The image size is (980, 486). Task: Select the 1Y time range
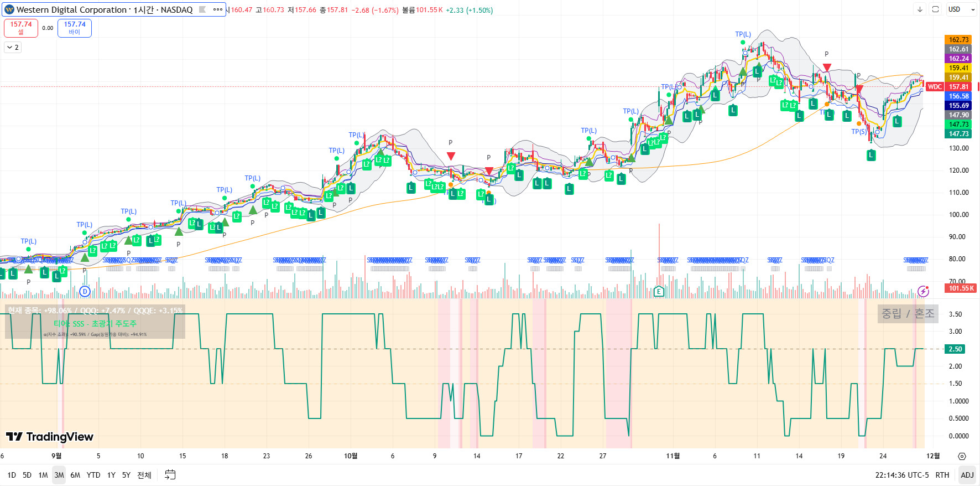(x=111, y=475)
